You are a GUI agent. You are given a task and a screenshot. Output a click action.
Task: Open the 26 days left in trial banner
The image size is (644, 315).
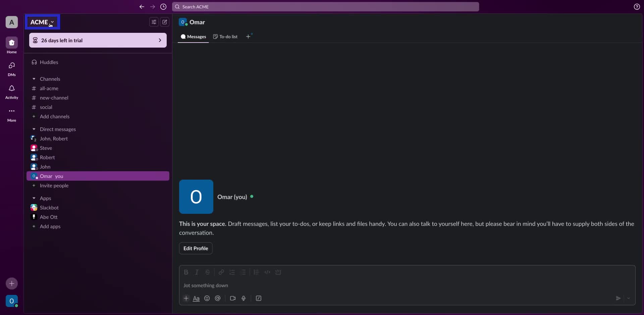98,40
